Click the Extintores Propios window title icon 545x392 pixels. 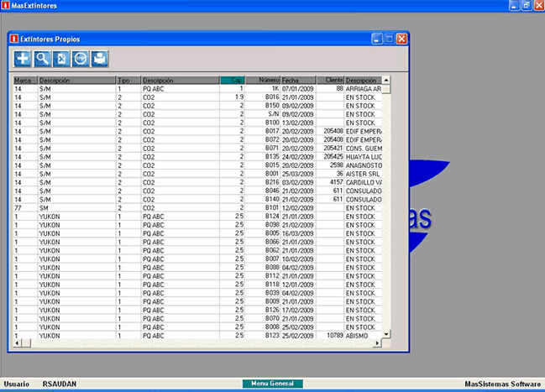14,39
